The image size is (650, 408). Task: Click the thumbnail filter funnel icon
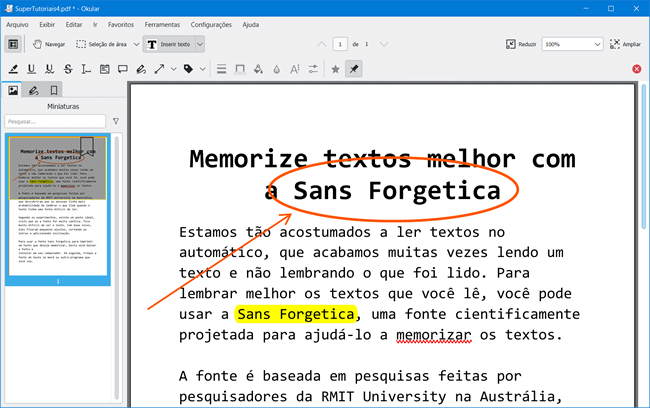(116, 121)
